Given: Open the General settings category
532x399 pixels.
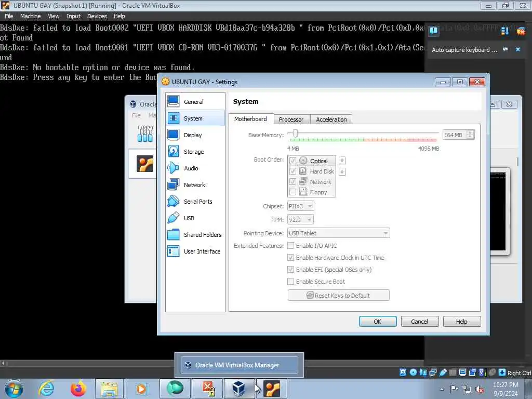Looking at the screenshot, I should point(195,101).
